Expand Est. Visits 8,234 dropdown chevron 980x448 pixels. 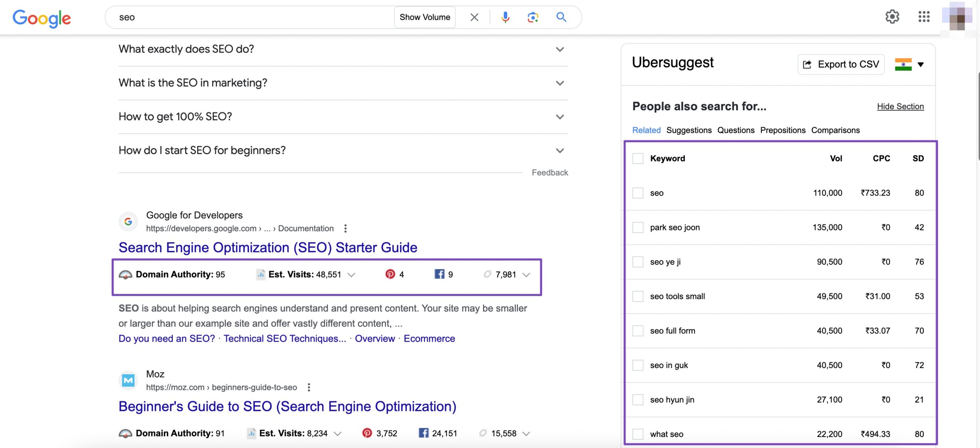tap(337, 433)
